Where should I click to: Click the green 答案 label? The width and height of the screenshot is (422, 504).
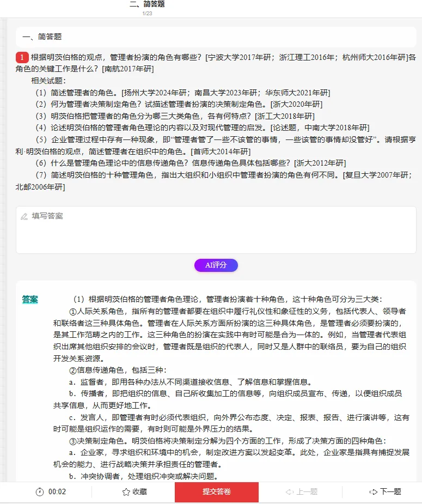click(x=30, y=300)
